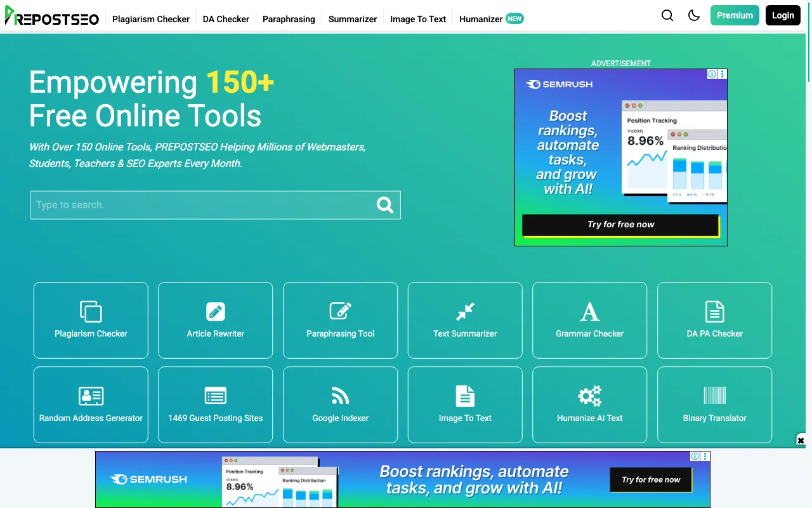Focus the Type to search field

point(216,205)
